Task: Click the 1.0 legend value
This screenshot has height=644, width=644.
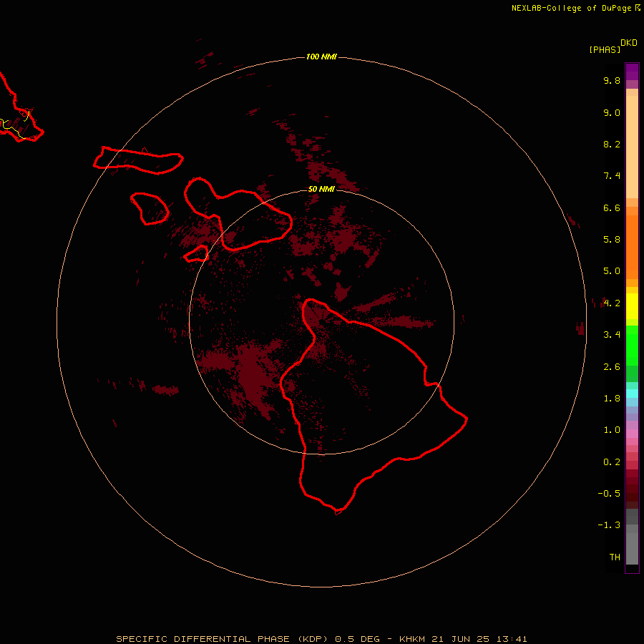Action: point(612,430)
